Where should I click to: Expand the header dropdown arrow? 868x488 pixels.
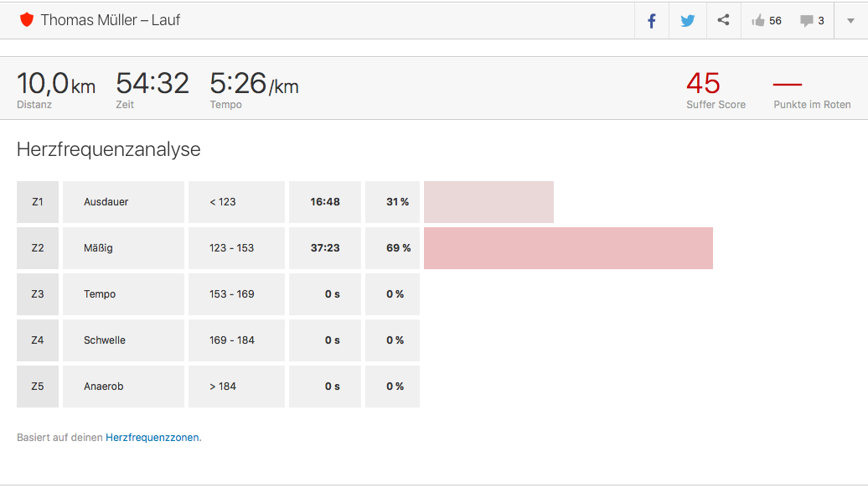tap(851, 21)
